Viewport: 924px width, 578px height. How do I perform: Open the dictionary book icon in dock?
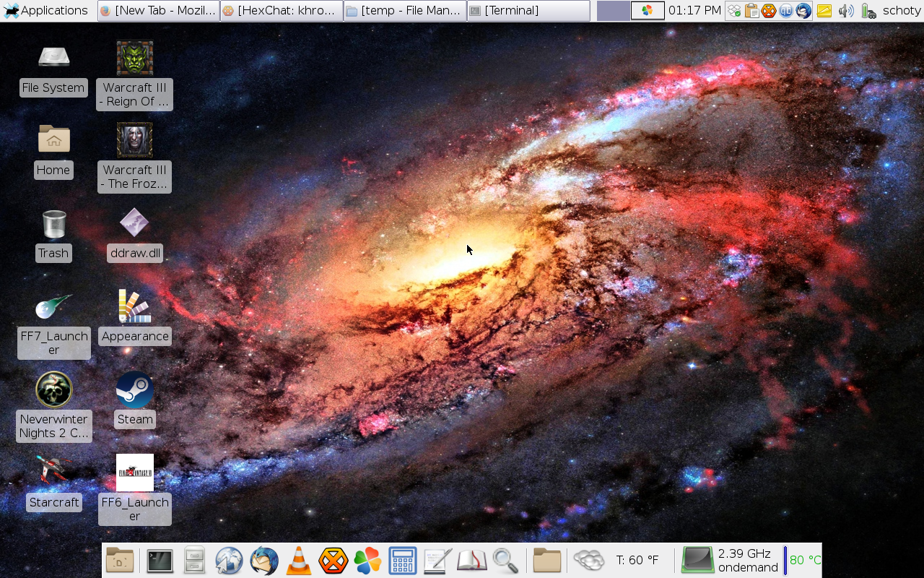coord(472,561)
